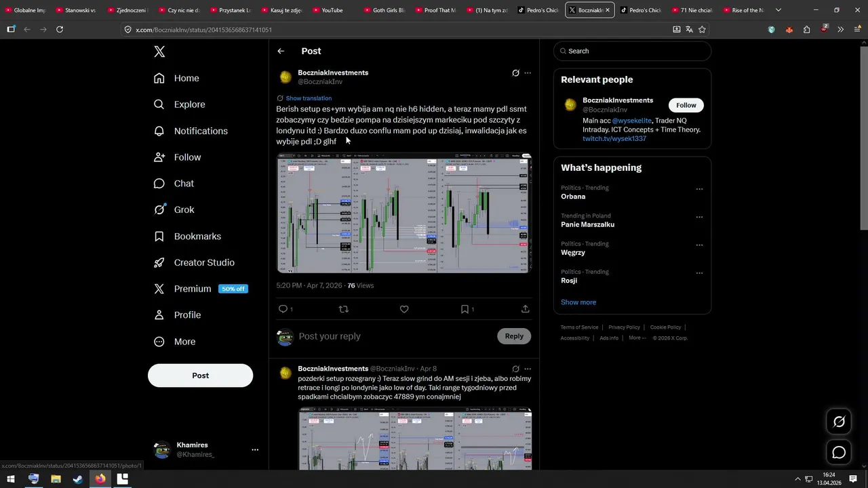The height and width of the screenshot is (488, 868).
Task: Open Bookmarks in sidebar
Action: coord(187,236)
